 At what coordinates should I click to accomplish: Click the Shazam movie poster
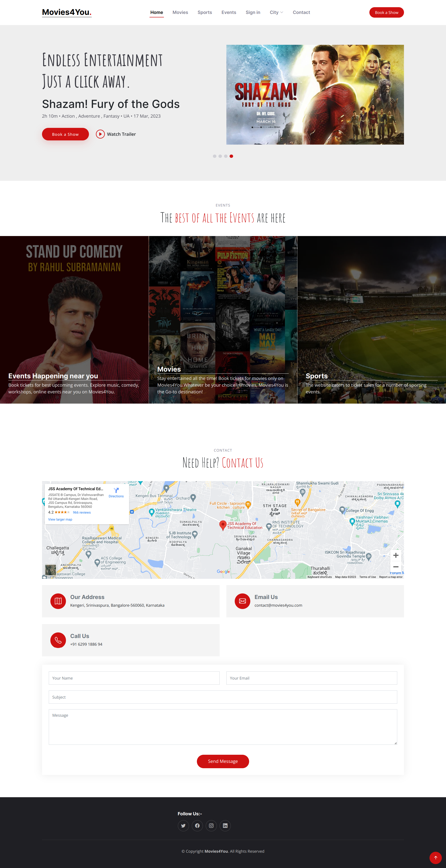(315, 95)
